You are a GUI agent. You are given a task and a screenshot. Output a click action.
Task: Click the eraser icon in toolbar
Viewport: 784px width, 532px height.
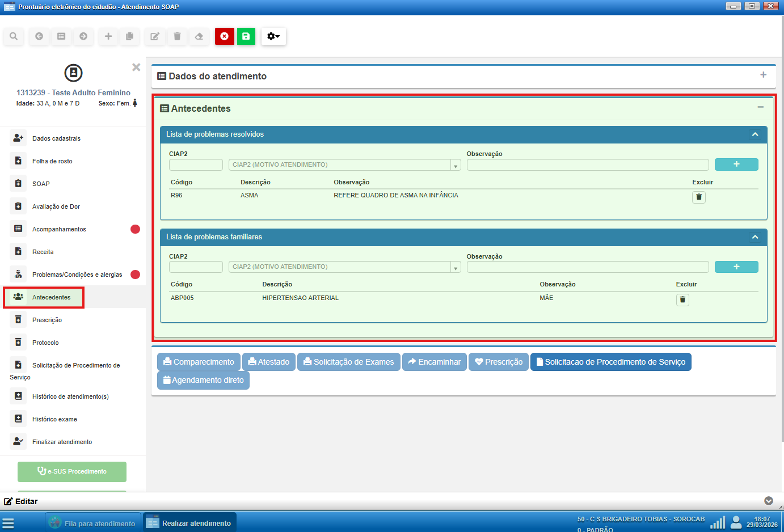tap(199, 36)
